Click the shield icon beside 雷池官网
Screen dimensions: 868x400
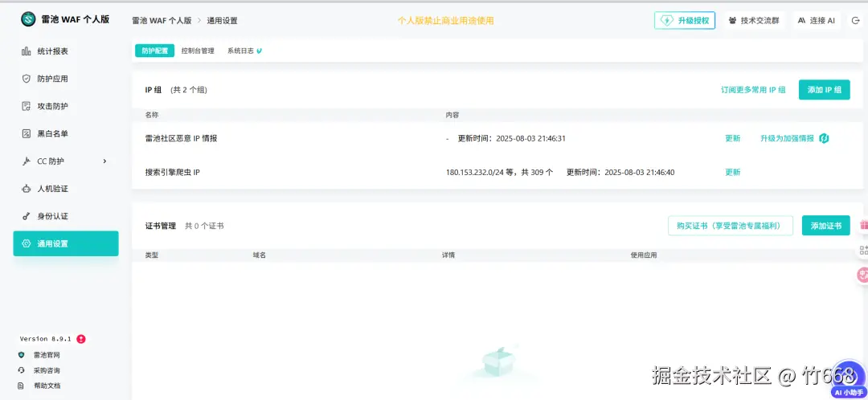pyautogui.click(x=21, y=355)
